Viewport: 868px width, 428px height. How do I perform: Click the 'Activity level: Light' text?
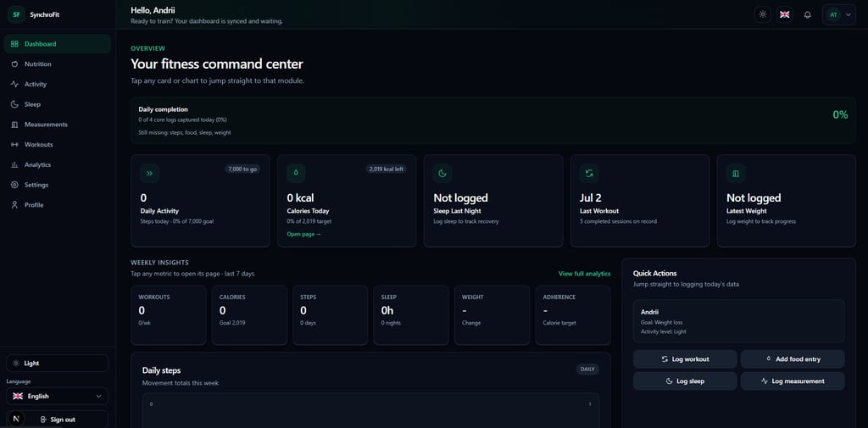[x=664, y=331]
